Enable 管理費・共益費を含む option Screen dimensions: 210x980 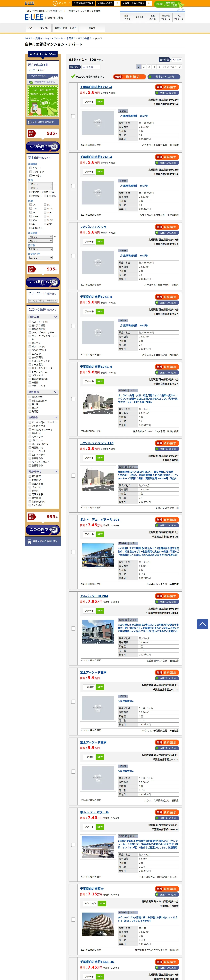(30, 192)
